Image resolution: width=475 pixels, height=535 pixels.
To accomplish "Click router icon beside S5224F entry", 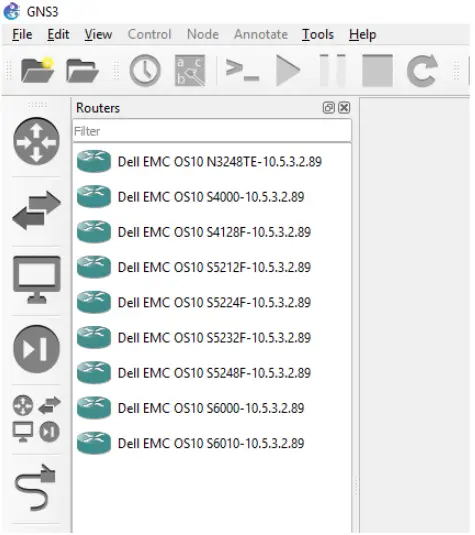I will click(94, 302).
